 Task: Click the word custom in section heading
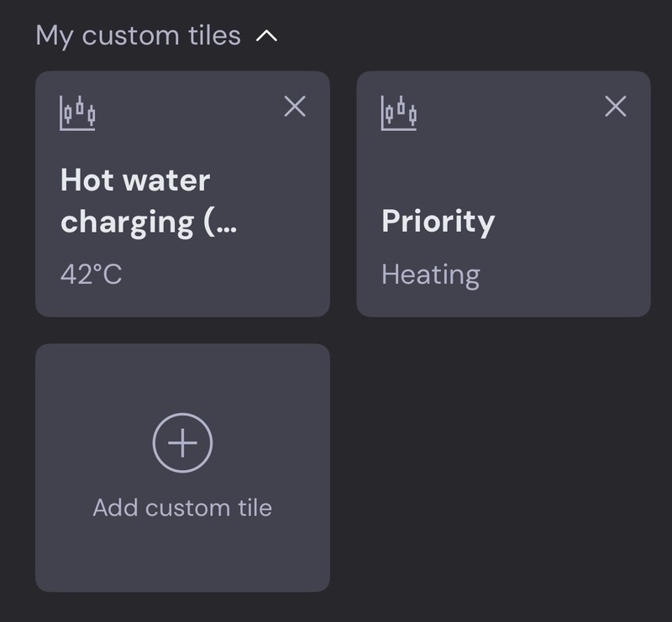[x=133, y=36]
